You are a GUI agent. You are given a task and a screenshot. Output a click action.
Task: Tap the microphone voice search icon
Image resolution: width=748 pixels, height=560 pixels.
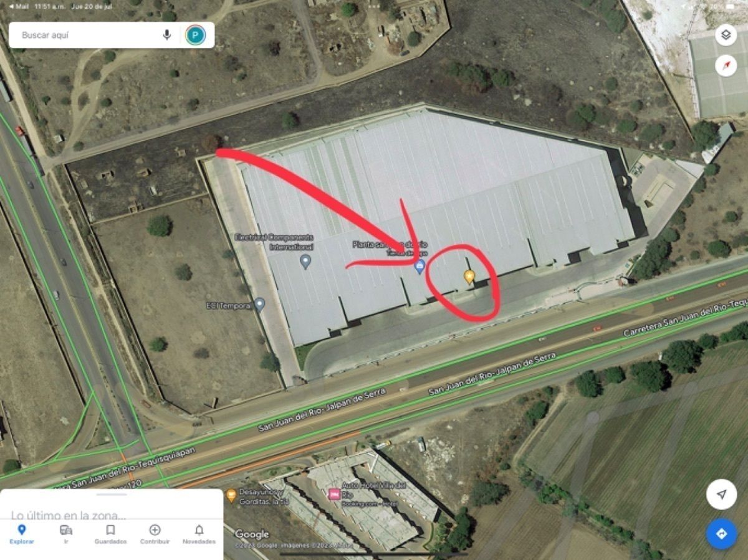coord(166,35)
